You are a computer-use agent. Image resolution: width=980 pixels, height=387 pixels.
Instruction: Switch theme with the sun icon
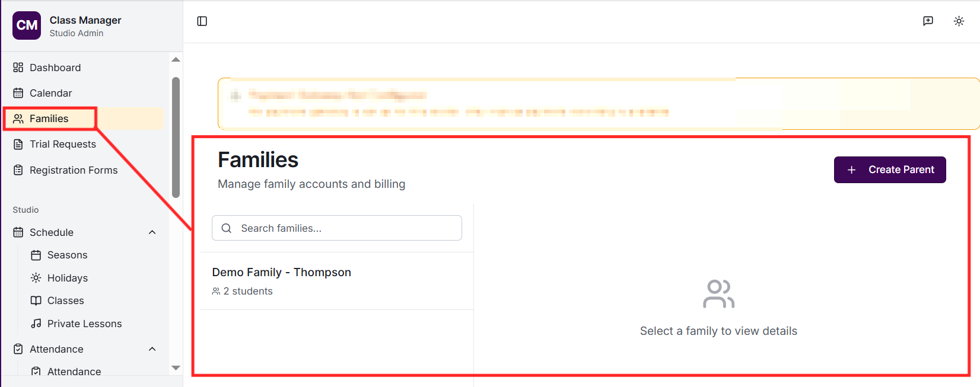click(x=959, y=21)
